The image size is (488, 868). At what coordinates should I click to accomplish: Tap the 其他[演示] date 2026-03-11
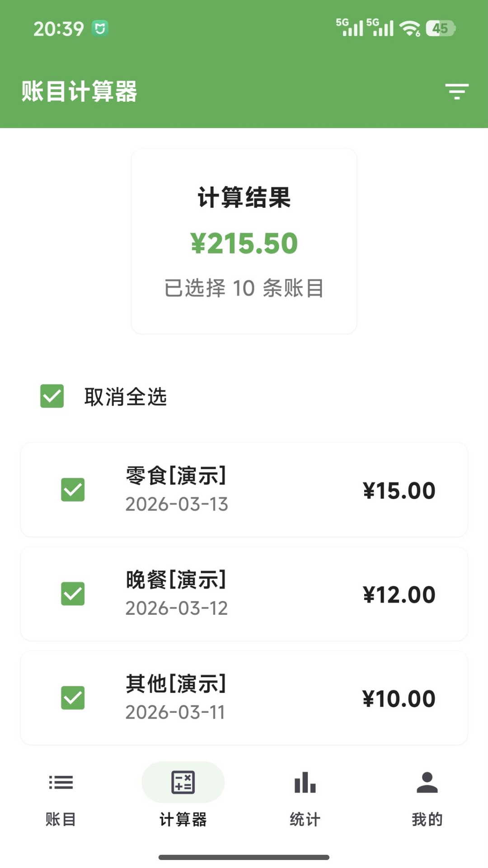(175, 712)
